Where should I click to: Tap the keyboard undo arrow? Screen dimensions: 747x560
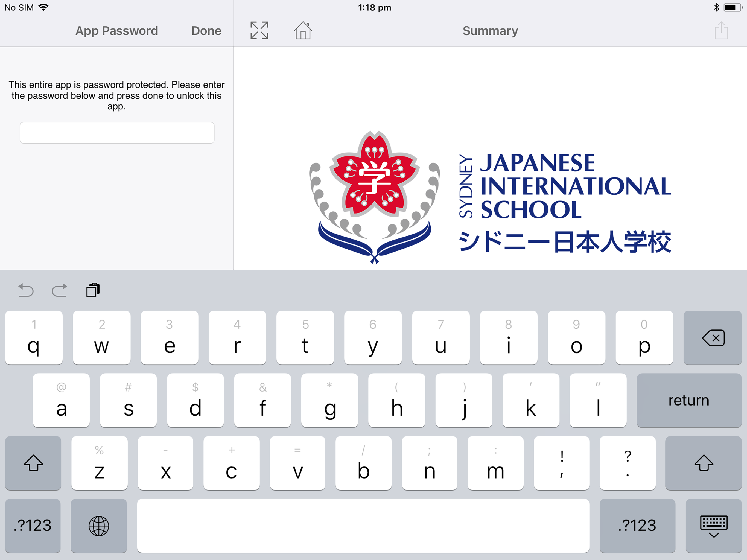click(x=26, y=290)
